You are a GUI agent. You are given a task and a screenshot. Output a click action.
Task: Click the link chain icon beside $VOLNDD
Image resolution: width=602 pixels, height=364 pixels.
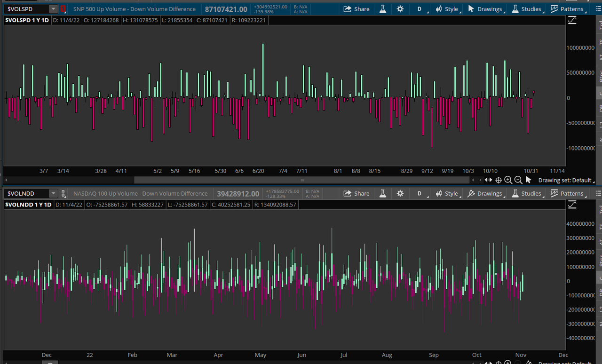pyautogui.click(x=63, y=193)
